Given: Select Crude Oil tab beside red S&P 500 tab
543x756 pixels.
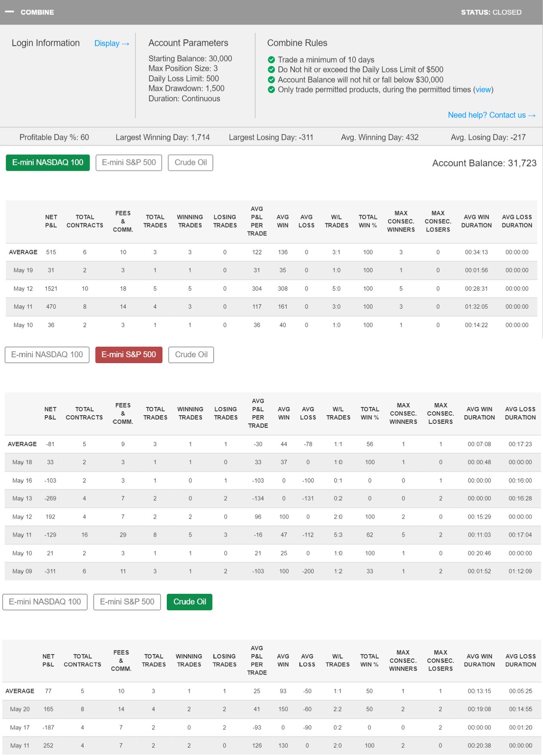Looking at the screenshot, I should click(x=191, y=355).
